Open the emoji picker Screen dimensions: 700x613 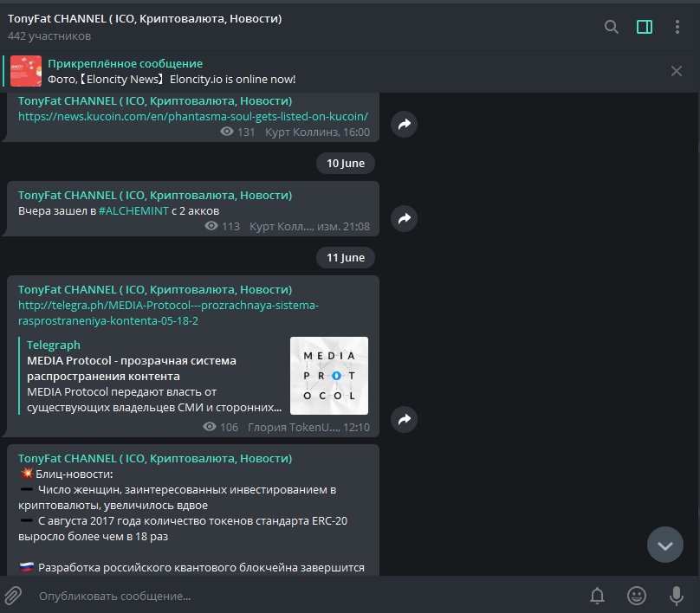637,596
